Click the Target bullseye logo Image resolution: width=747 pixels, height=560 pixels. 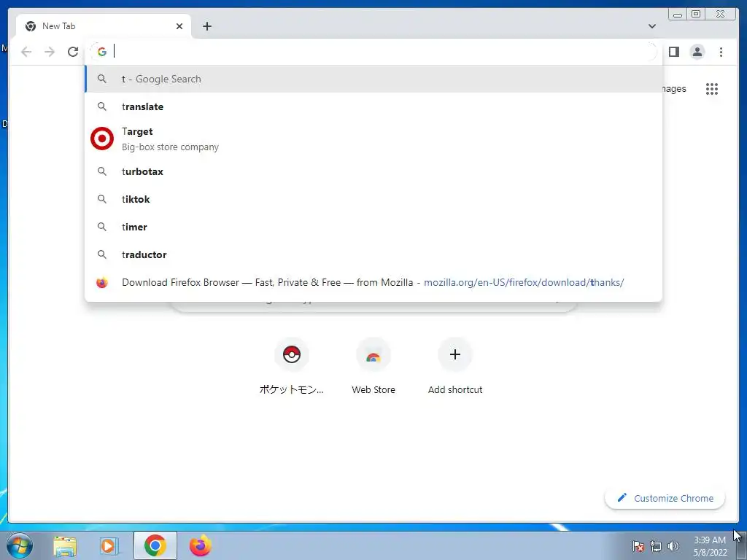[102, 139]
